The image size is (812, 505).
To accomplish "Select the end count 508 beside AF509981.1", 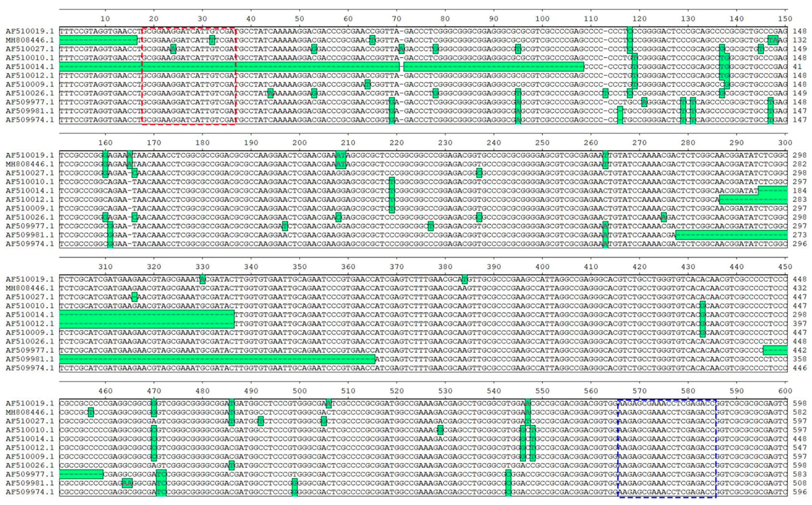I will point(800,483).
